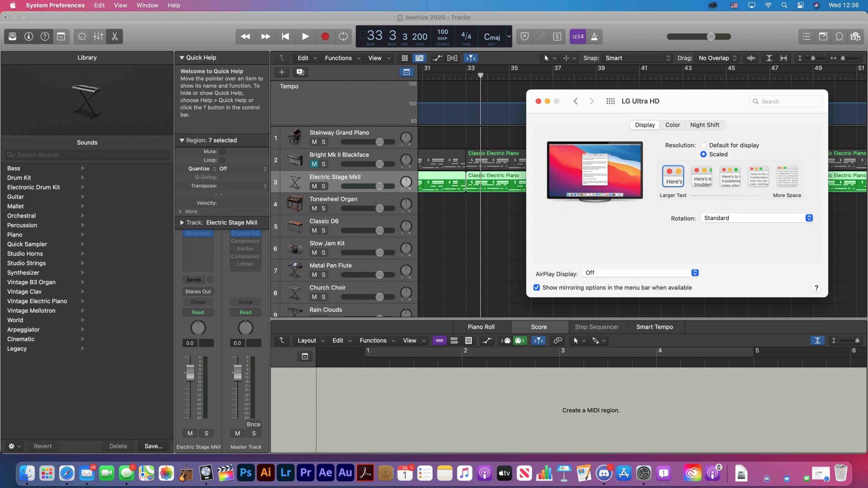Uncheck Show mirroring options checkbox

tap(537, 288)
